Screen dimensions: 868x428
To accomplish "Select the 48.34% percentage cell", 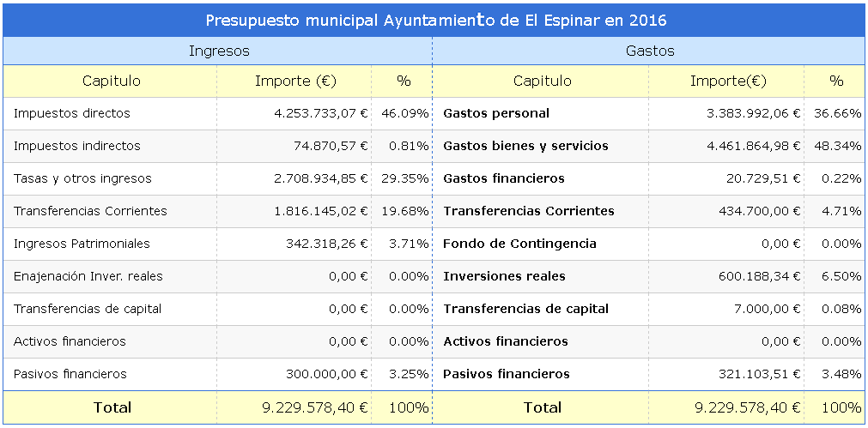I will (837, 146).
